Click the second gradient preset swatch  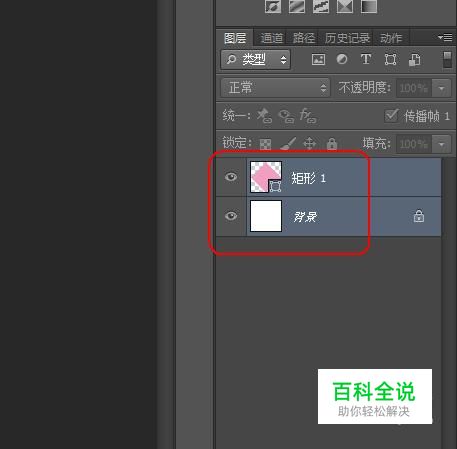pos(297,6)
